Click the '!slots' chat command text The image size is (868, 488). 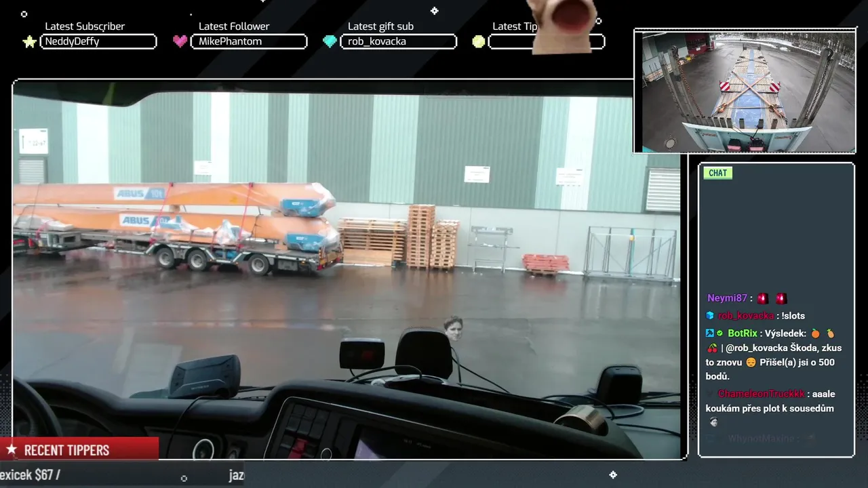pos(793,316)
